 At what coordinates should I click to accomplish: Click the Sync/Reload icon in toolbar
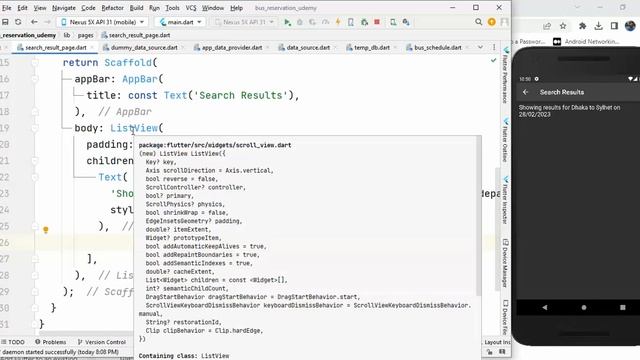pos(18,22)
